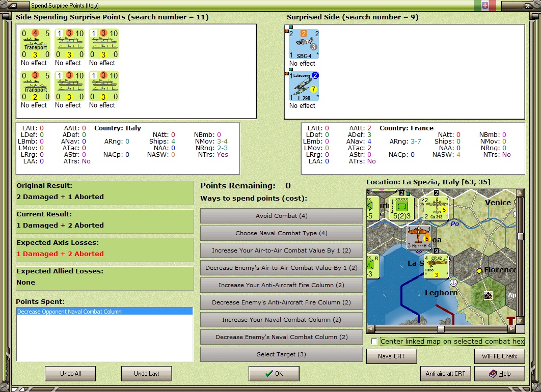Click the Undo All button
The width and height of the screenshot is (541, 392).
click(x=70, y=373)
